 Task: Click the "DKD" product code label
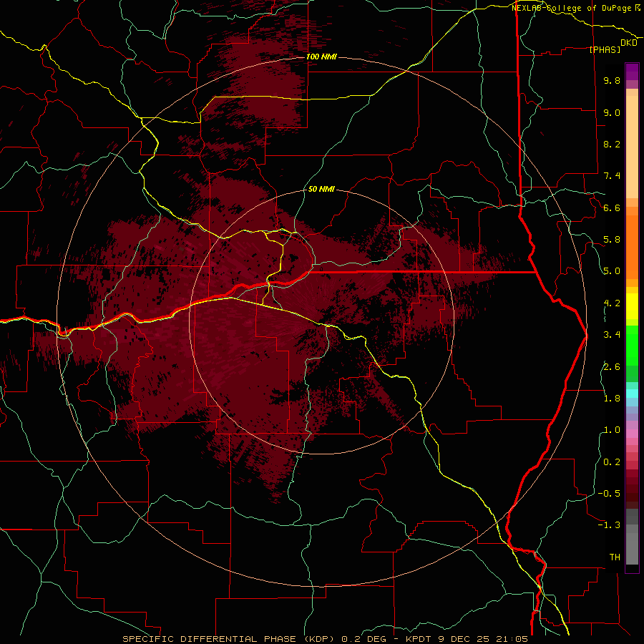tap(629, 43)
